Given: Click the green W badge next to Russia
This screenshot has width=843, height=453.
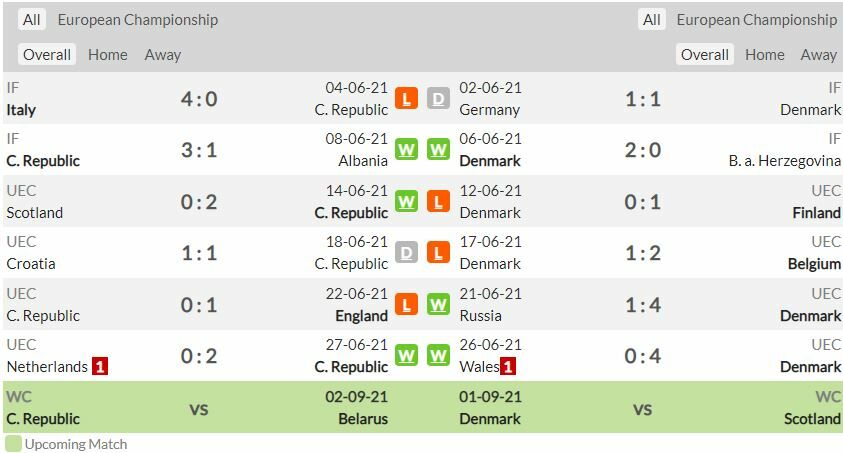Looking at the screenshot, I should 438,304.
